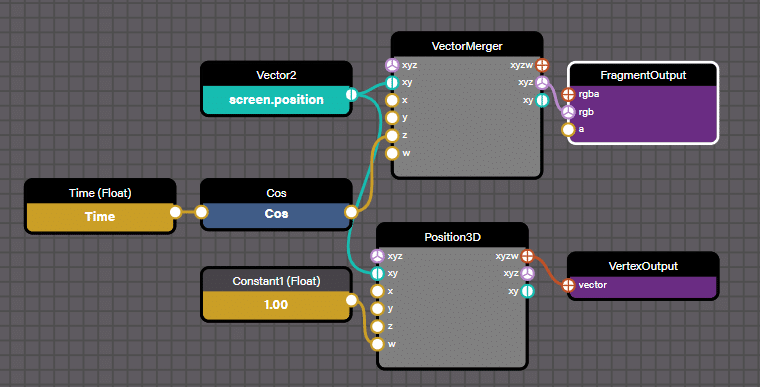Click the screen.position teal value block
This screenshot has width=760, height=387.
point(276,100)
